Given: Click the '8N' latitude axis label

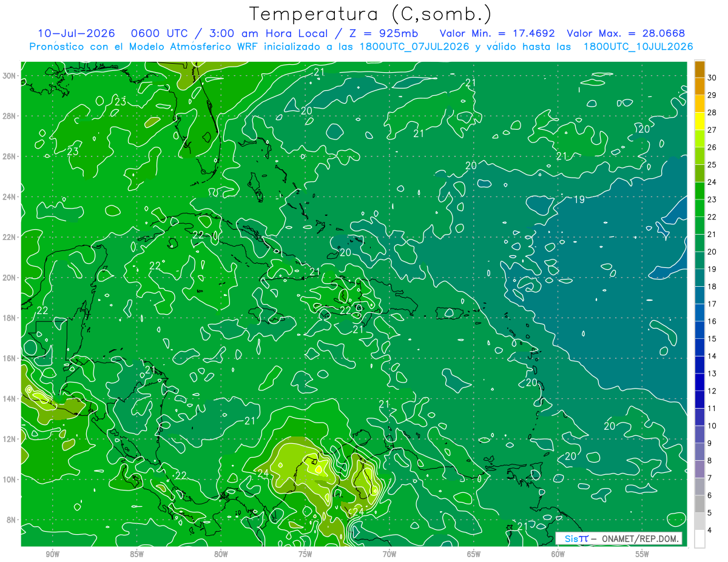Looking at the screenshot, I should 12,520.
